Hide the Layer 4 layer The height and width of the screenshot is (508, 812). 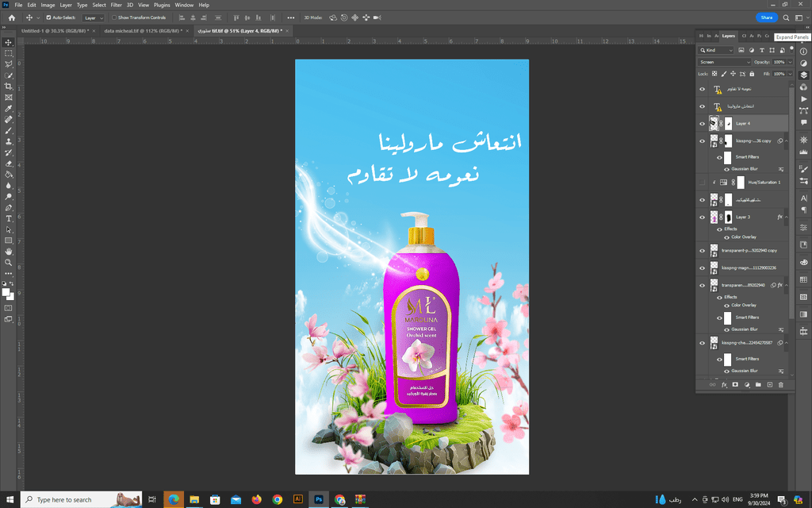tap(703, 124)
